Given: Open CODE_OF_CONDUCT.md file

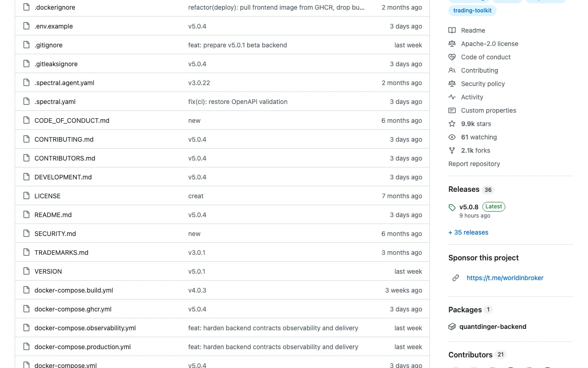Looking at the screenshot, I should tap(72, 121).
